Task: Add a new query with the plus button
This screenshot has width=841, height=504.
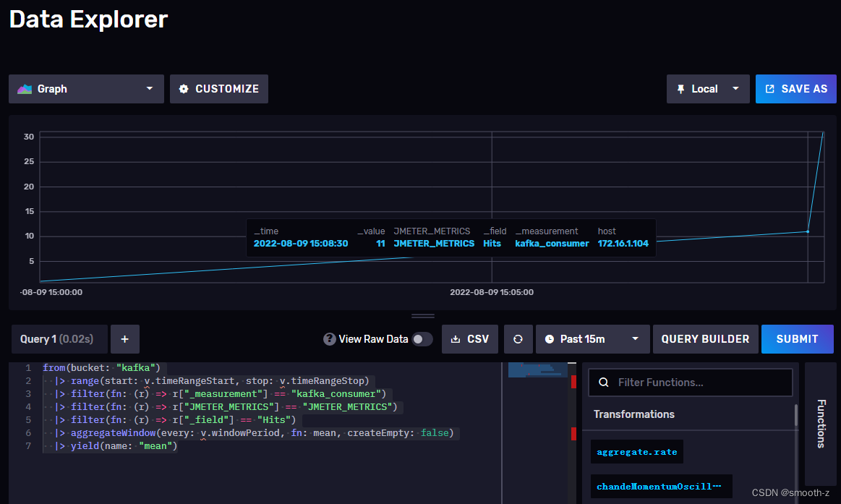Action: [x=124, y=338]
